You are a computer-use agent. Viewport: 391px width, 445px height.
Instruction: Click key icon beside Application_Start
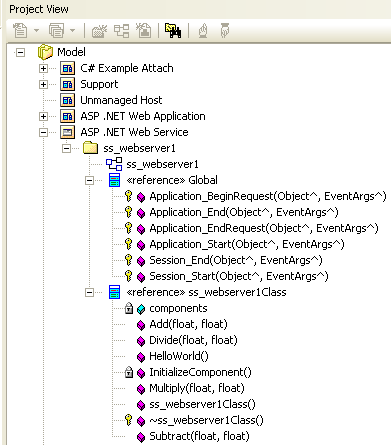pos(128,244)
